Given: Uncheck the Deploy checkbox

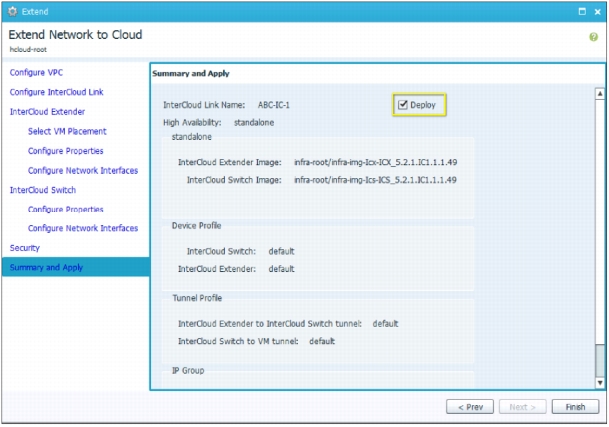Looking at the screenshot, I should pyautogui.click(x=403, y=105).
